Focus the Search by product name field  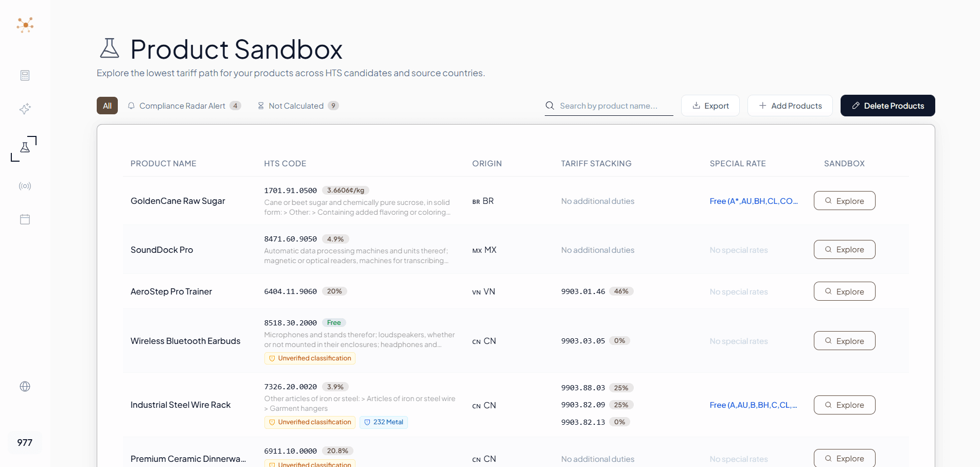coord(609,106)
